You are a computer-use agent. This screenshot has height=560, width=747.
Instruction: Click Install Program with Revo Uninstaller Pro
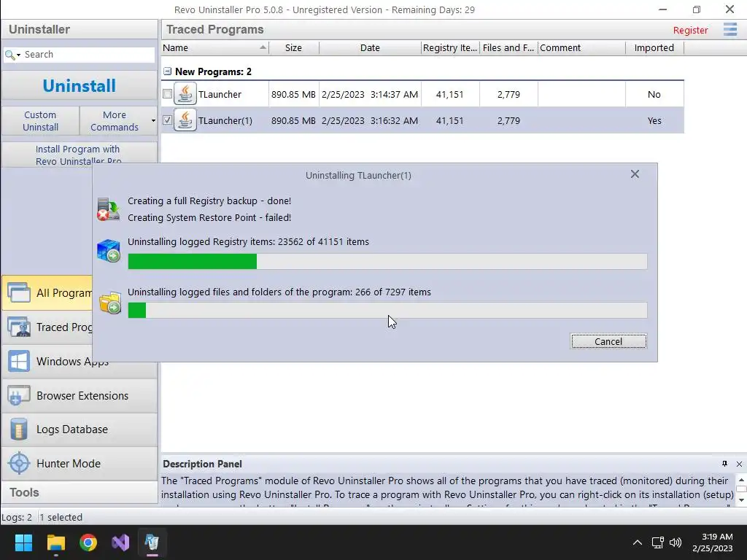[79, 155]
